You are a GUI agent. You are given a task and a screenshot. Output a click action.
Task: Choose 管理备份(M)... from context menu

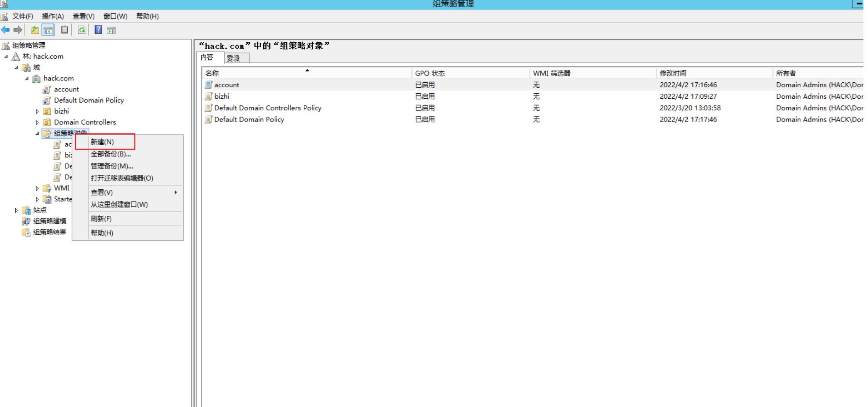tap(128, 166)
